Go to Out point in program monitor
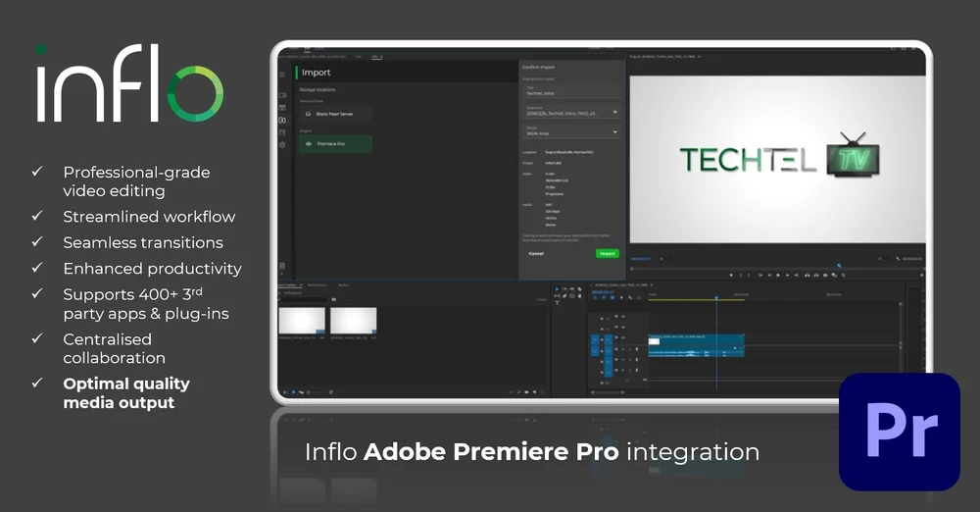The image size is (980, 512). point(797,275)
